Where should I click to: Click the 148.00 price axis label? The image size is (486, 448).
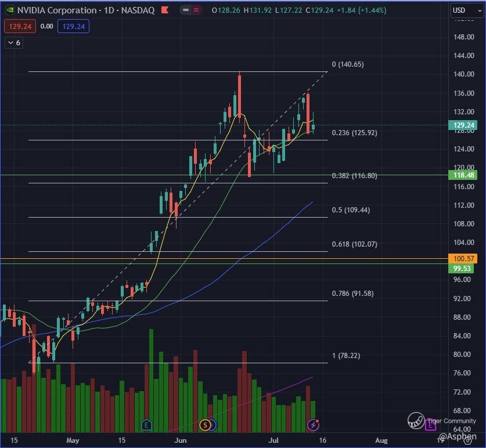(464, 37)
